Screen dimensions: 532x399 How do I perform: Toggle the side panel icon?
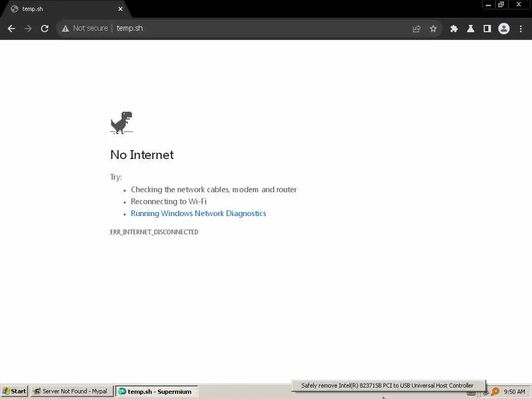click(487, 29)
